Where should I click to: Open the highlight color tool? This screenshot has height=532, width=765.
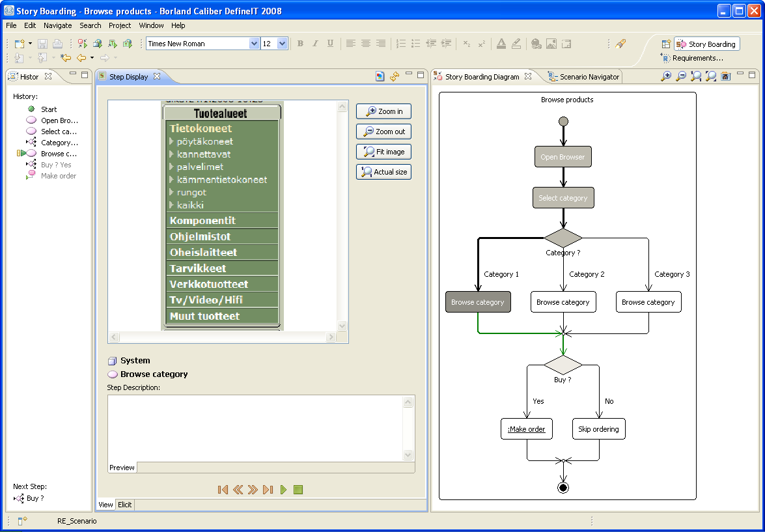[x=516, y=44]
